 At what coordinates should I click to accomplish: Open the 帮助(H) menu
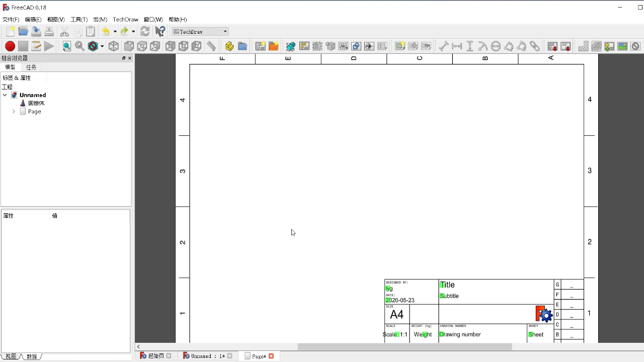pos(178,20)
